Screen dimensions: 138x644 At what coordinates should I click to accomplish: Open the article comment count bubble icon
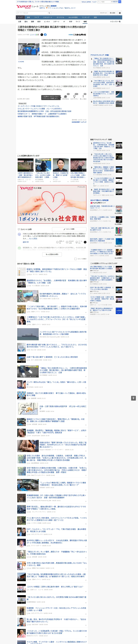click(x=32, y=35)
